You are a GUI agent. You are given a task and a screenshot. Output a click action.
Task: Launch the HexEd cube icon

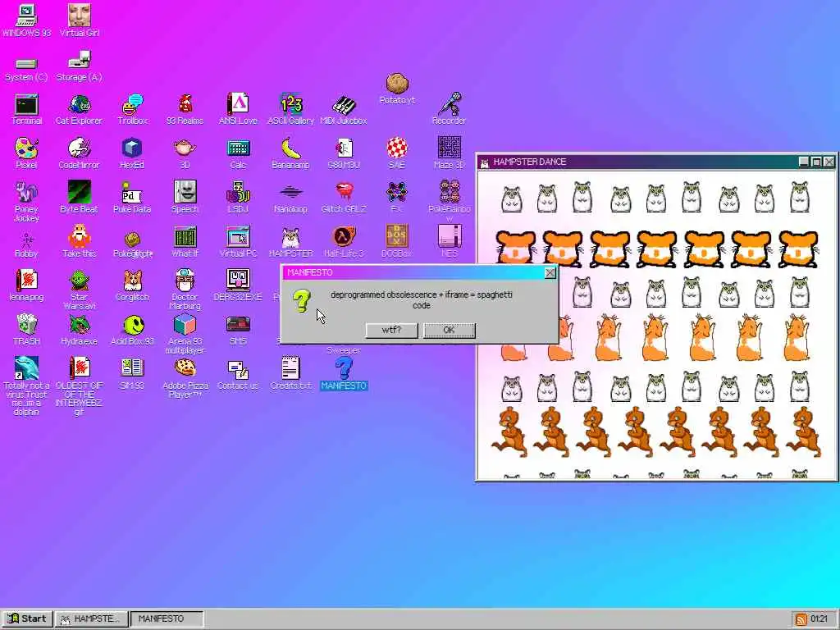tap(132, 153)
